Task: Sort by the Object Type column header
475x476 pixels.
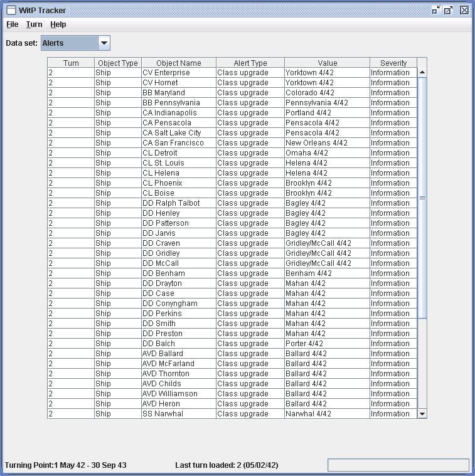Action: [x=118, y=63]
